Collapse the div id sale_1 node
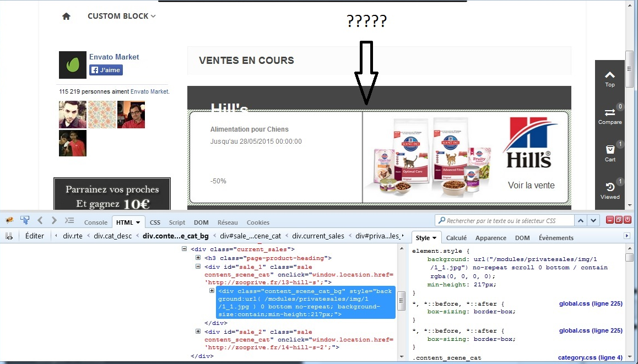This screenshot has height=364, width=638. pos(198,267)
